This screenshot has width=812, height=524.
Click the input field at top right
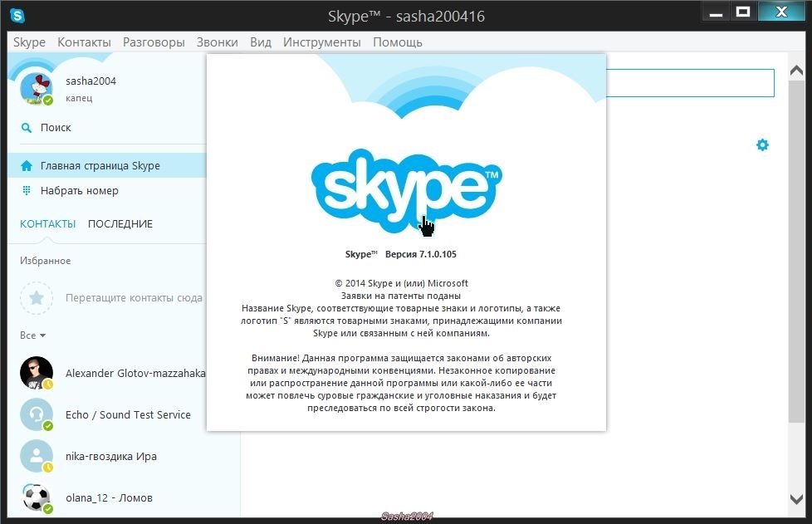689,83
